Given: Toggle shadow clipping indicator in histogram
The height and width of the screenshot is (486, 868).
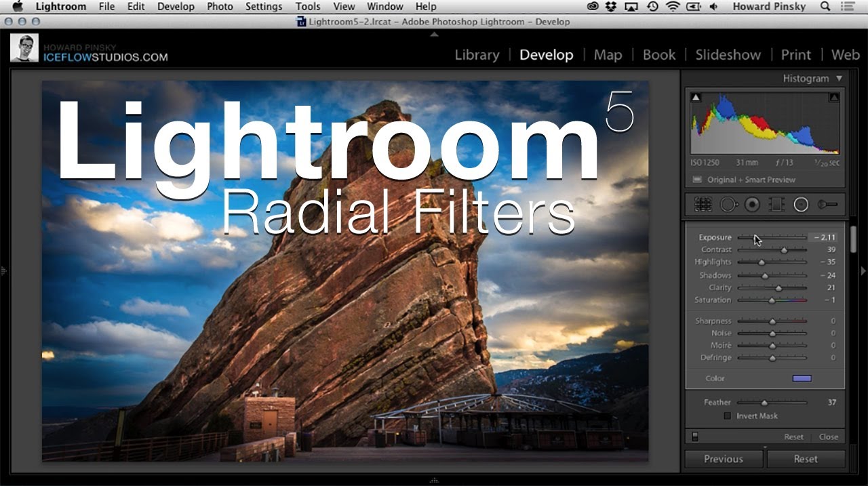Looking at the screenshot, I should click(695, 98).
